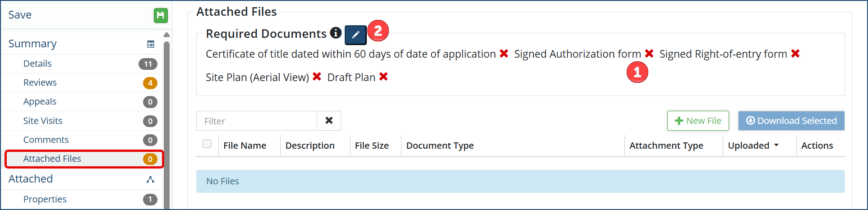Click into the Filter text field

coord(257,121)
